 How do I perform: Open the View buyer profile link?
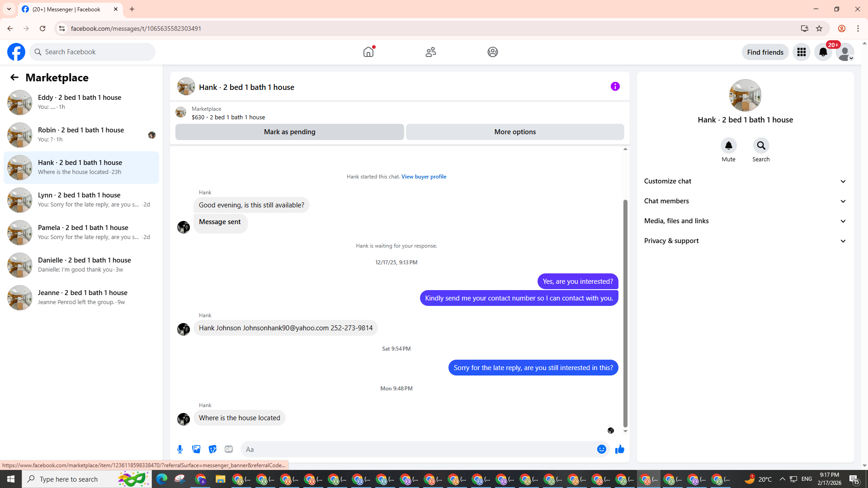(x=424, y=177)
